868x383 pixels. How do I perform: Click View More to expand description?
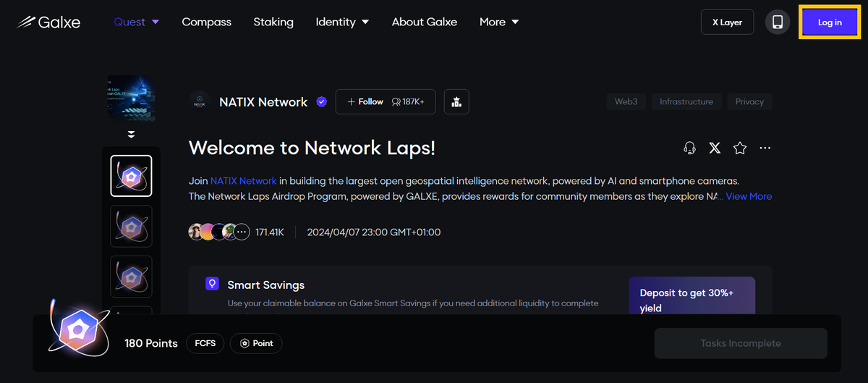(x=749, y=196)
